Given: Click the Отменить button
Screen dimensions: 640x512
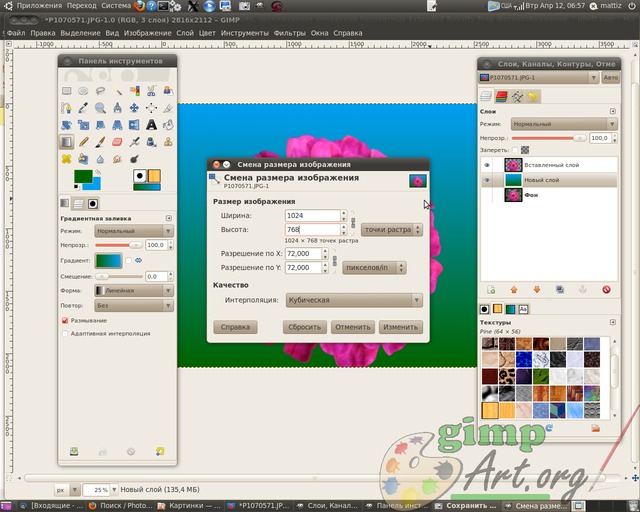Looking at the screenshot, I should click(x=353, y=327).
